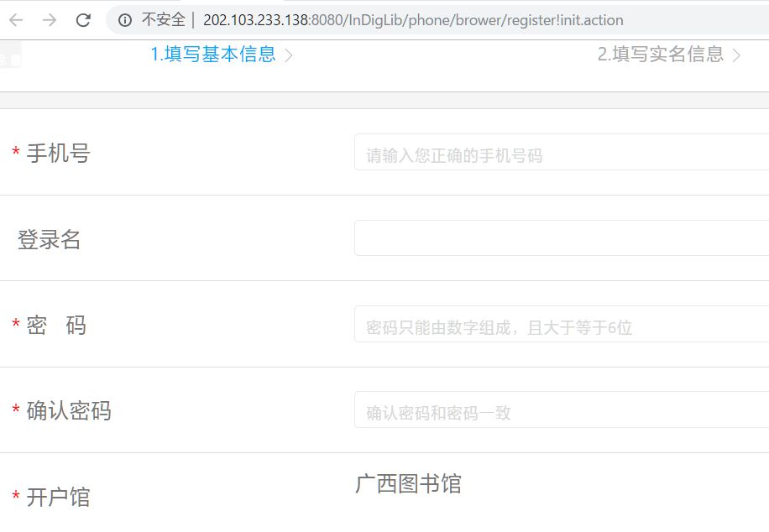Reload the registration page

(83, 20)
